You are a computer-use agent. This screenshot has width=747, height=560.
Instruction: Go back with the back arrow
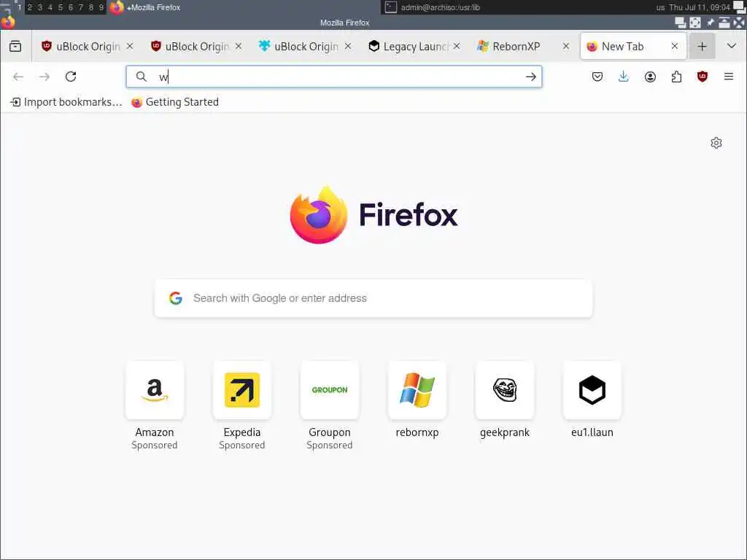[18, 77]
